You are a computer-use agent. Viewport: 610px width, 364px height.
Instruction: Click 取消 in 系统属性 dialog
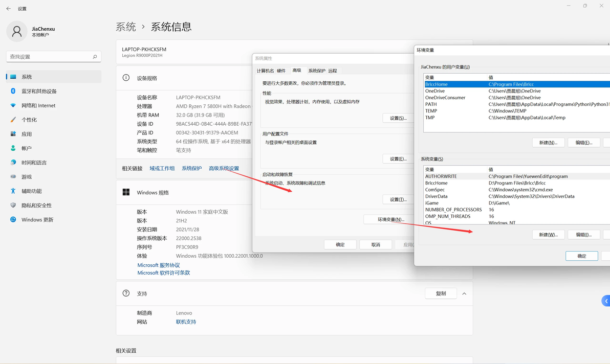pyautogui.click(x=376, y=245)
